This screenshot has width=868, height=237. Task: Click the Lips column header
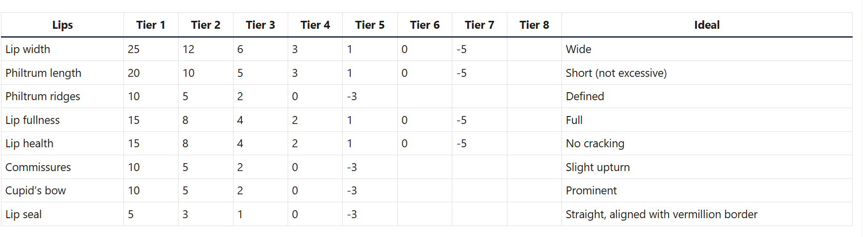62,25
